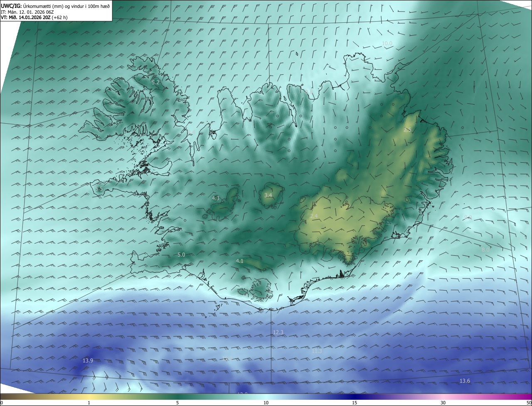Image resolution: width=532 pixels, height=406 pixels.
Task: Select the 4.3 value on the glacier outline
Action: point(216,198)
